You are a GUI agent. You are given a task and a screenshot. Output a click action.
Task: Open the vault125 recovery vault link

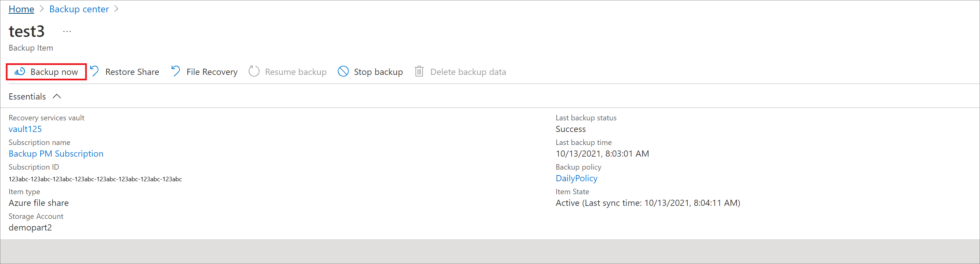point(25,129)
